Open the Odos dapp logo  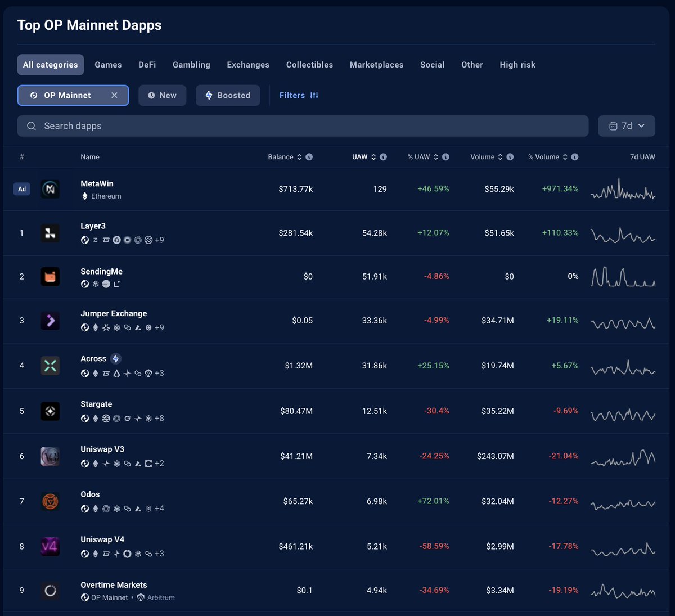[x=50, y=501]
